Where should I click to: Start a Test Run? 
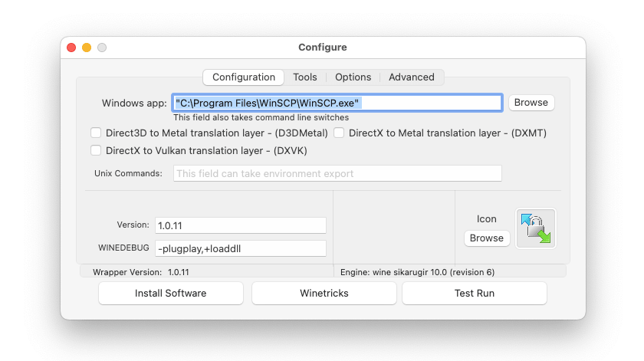pos(474,293)
